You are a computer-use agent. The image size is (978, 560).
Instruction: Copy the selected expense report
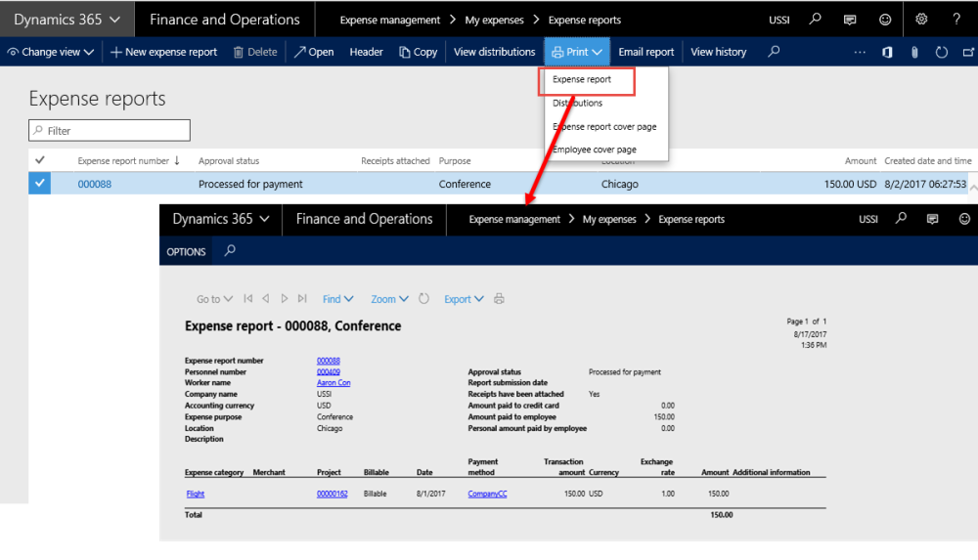pyautogui.click(x=418, y=52)
